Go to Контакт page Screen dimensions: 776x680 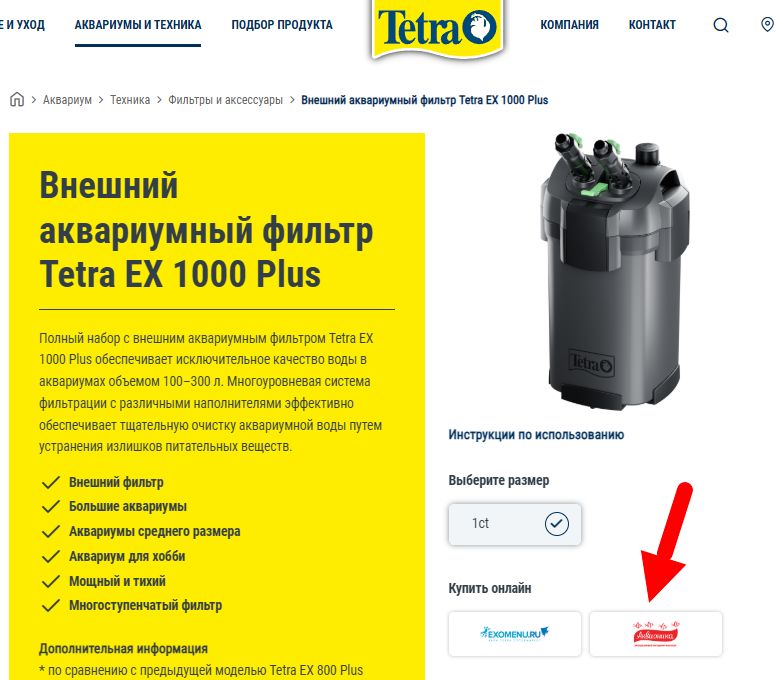pos(652,25)
